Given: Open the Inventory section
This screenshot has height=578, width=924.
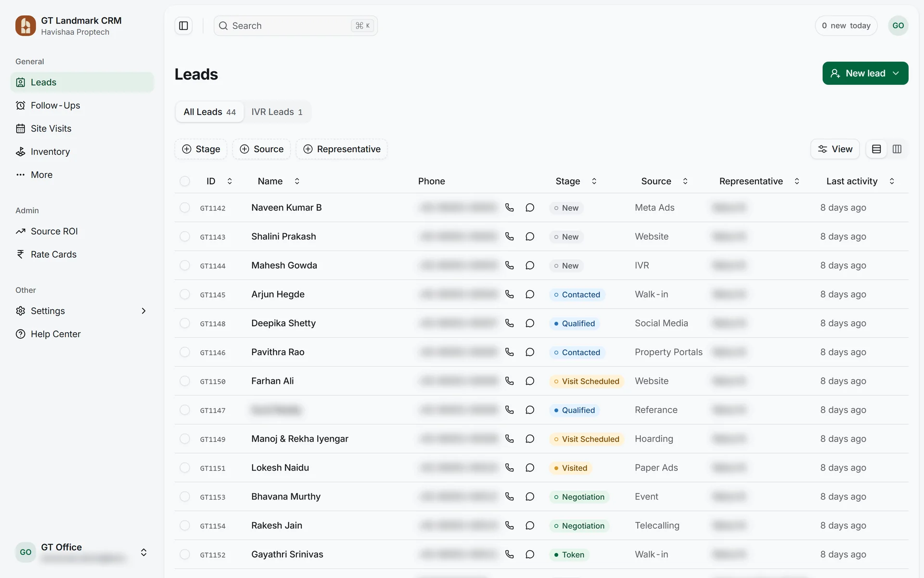Looking at the screenshot, I should (82, 152).
